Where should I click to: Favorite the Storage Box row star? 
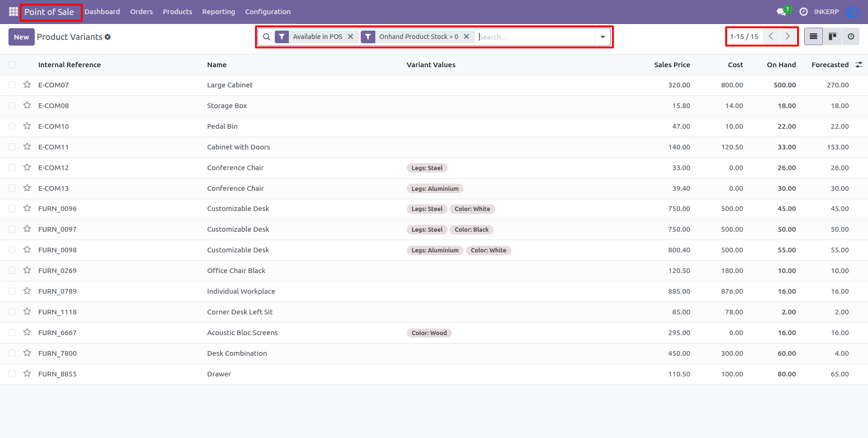point(27,105)
